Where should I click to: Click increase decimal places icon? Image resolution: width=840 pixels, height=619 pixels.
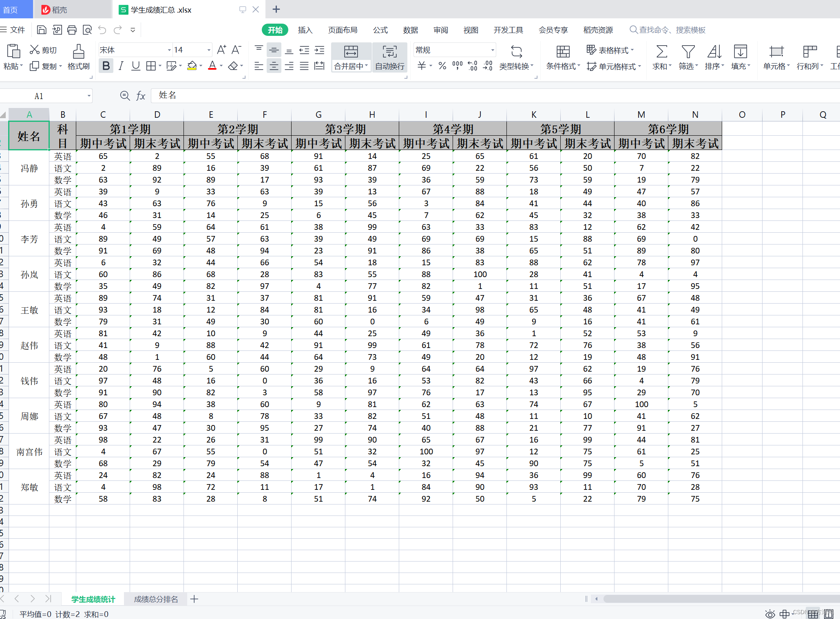tap(473, 66)
